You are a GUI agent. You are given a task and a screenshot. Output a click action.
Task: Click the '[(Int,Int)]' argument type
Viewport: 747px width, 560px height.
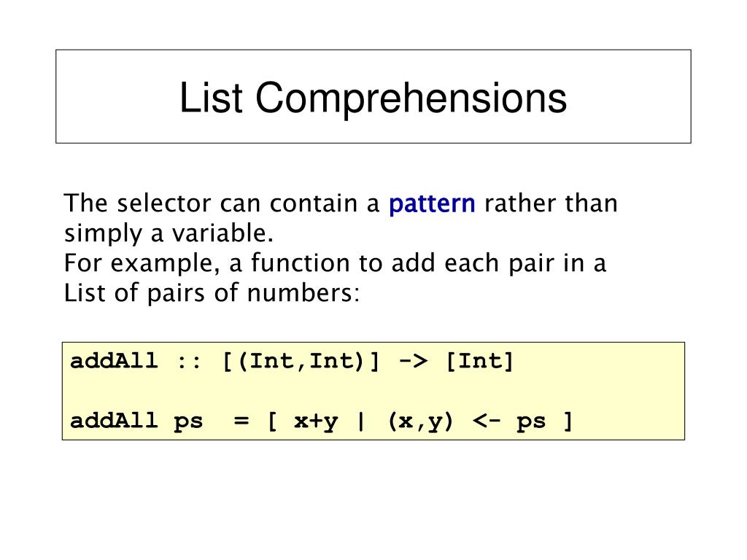click(x=301, y=362)
